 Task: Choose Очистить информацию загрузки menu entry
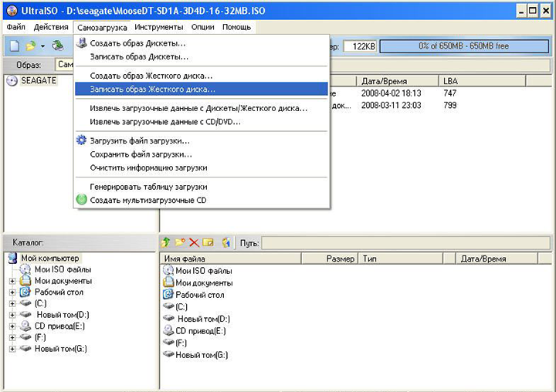pos(202,167)
